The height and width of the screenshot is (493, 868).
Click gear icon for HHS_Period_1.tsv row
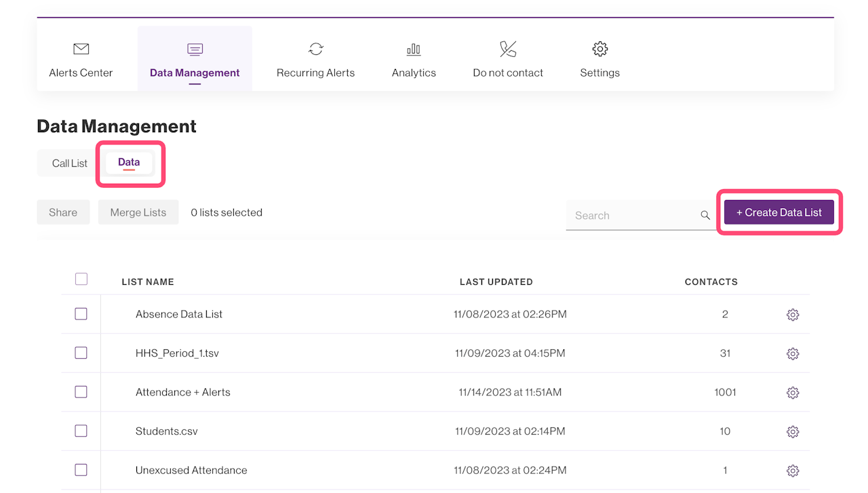pos(792,353)
